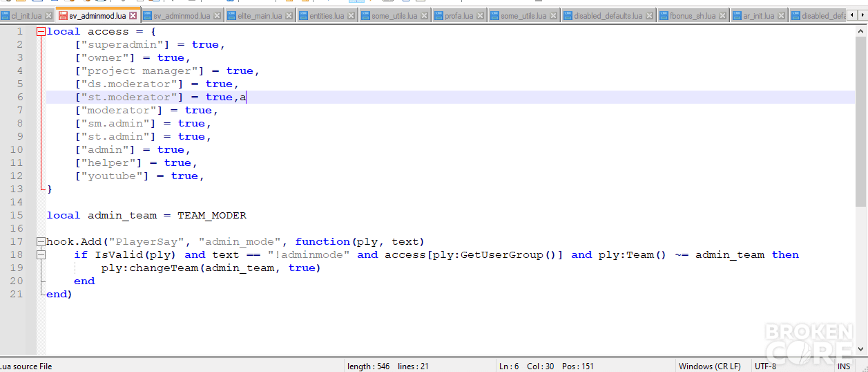This screenshot has width=868, height=372.
Task: Go to the profa.lua tab
Action: click(x=459, y=16)
